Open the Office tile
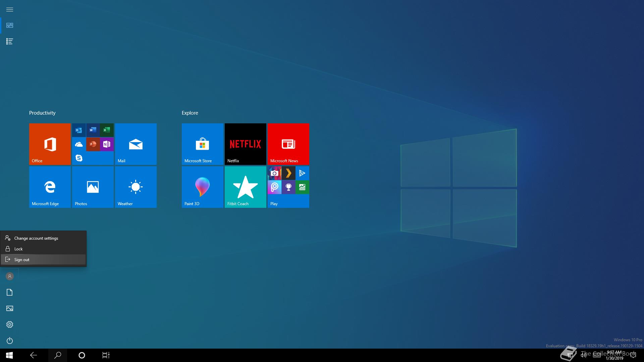The width and height of the screenshot is (644, 362). click(x=50, y=144)
